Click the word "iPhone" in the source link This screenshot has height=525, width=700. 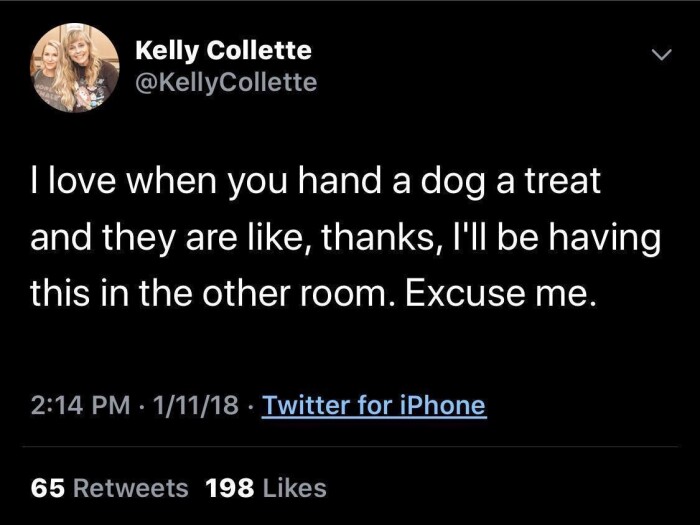click(x=447, y=405)
